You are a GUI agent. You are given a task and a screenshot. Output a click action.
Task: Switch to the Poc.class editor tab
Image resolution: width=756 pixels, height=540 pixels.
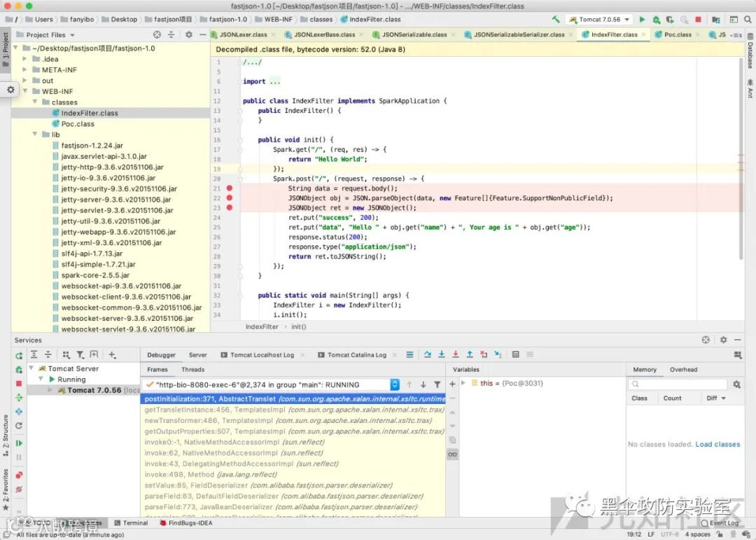[x=678, y=35]
